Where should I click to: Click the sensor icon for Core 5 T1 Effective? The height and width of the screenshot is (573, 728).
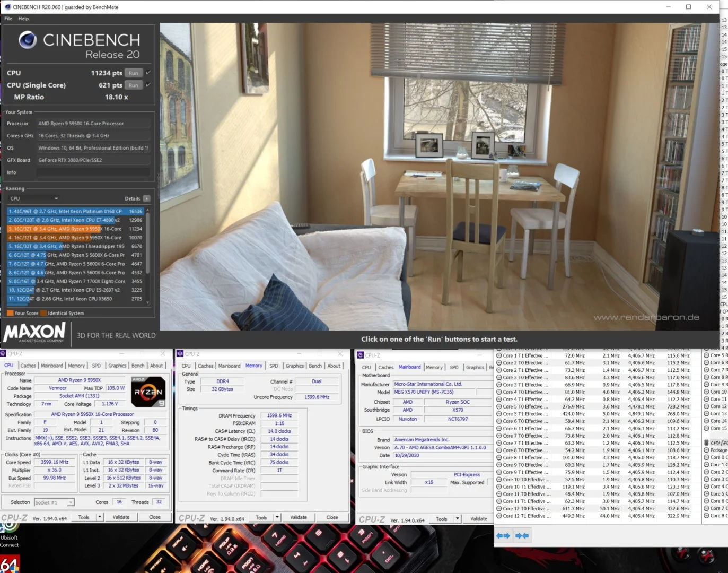point(498,414)
